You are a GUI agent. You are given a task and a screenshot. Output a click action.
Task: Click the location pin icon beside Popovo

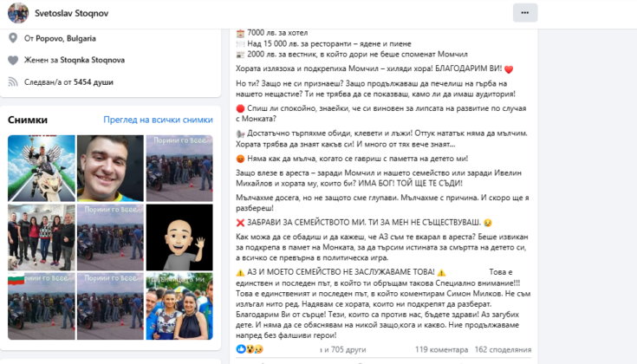(13, 38)
